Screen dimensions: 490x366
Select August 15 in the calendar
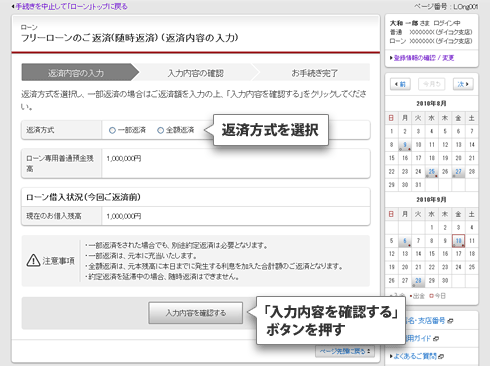[392, 158]
